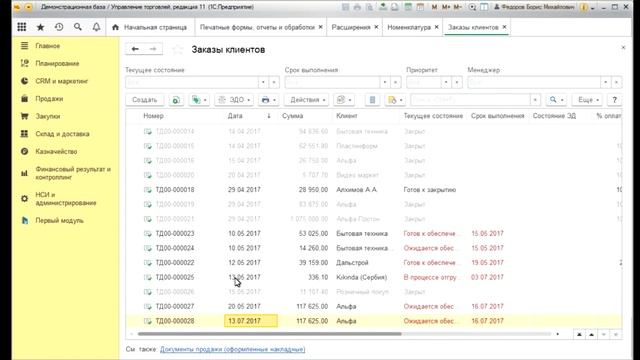
Task: Open the Еще menu dropdown
Action: tap(588, 100)
